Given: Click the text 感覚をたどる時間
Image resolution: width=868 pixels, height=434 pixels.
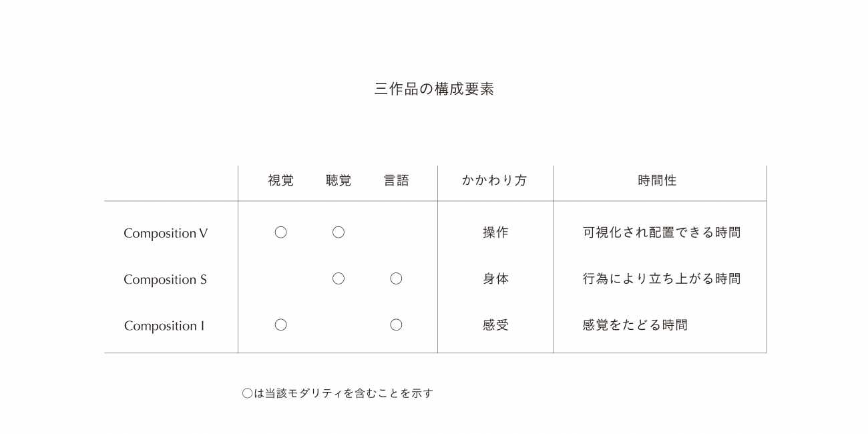Looking at the screenshot, I should (x=635, y=325).
